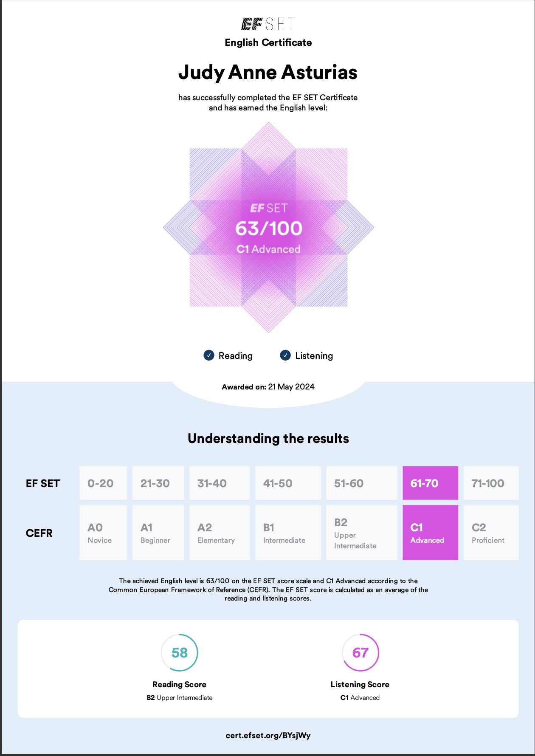Click the Listening Score 67 circle
Screen dimensions: 535x756
point(360,653)
